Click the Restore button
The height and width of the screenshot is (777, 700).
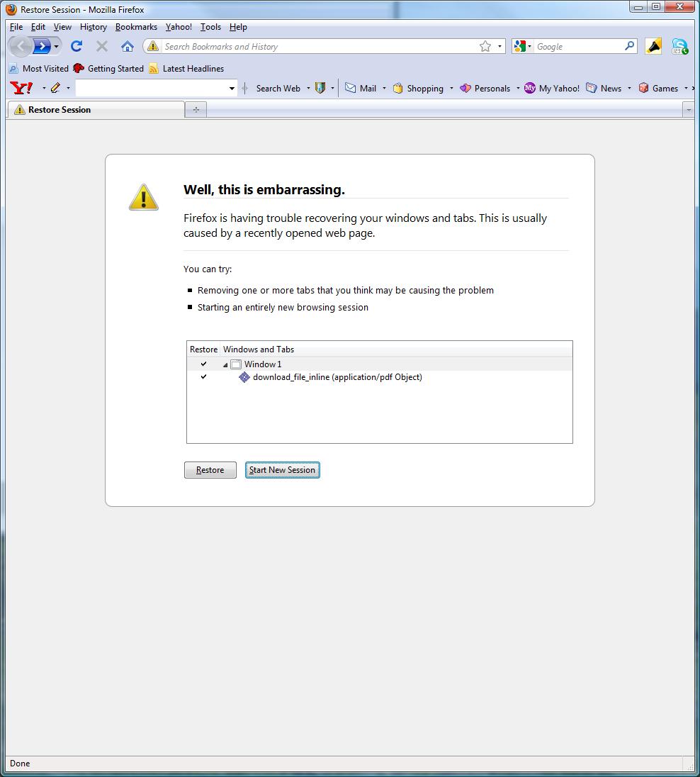pyautogui.click(x=210, y=470)
